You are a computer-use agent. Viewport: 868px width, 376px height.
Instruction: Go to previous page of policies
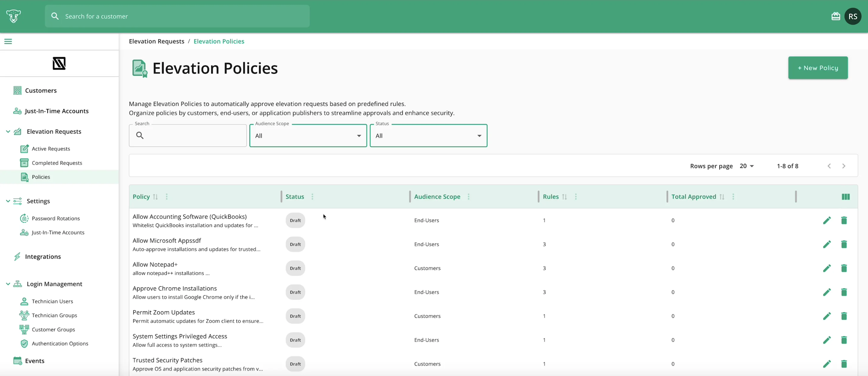(829, 166)
